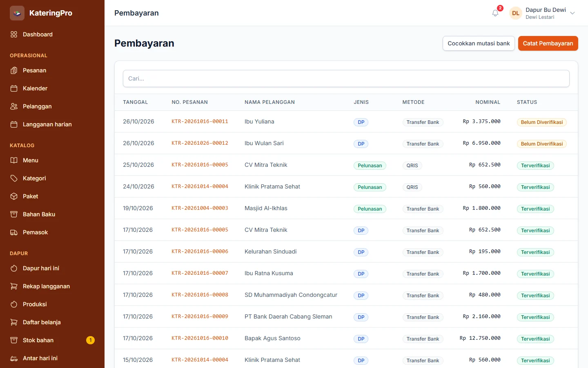Screen dimensions: 588x368
Task: Click the KateringPro logo icon
Action: point(17,13)
